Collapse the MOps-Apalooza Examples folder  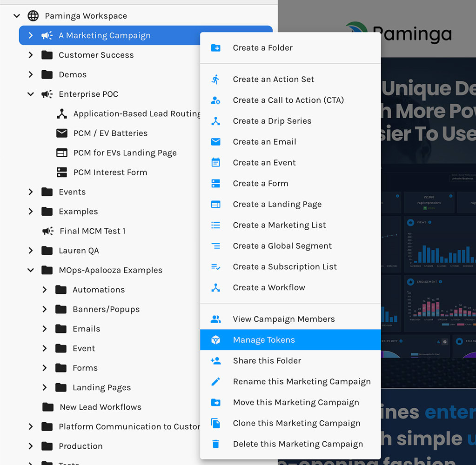tap(31, 270)
